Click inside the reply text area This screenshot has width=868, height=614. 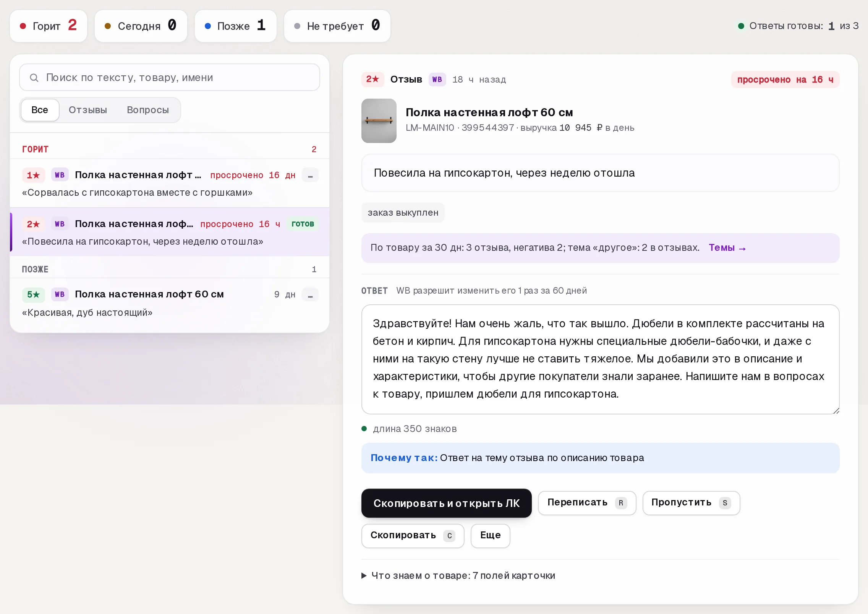pos(601,359)
